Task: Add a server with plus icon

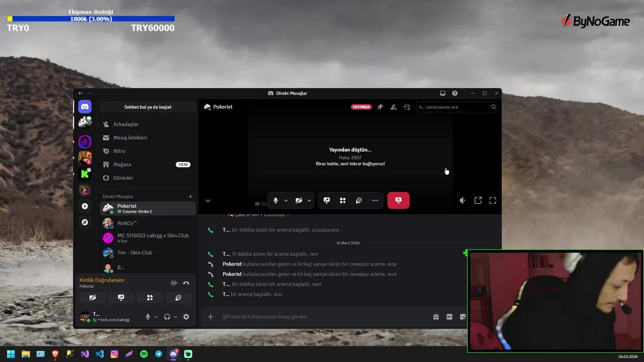Action: tap(85, 206)
